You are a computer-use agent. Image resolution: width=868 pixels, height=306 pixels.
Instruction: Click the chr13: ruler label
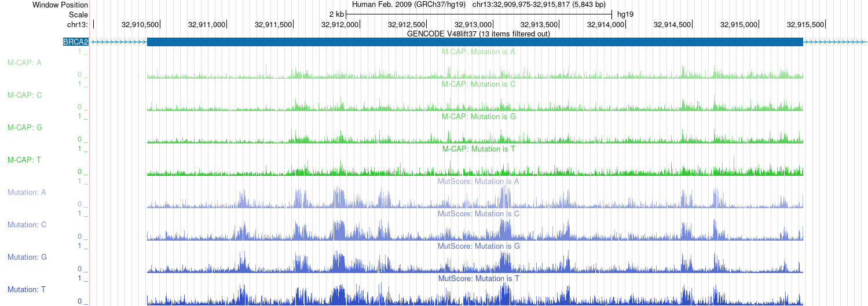click(78, 24)
